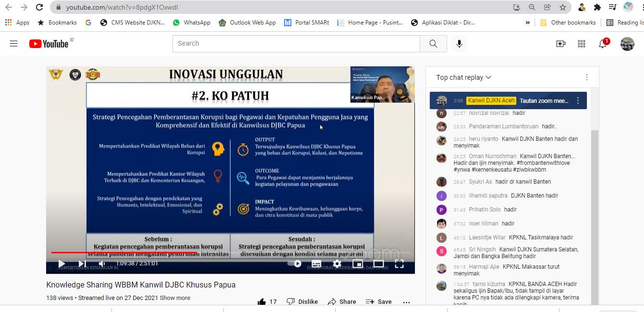Open chat panel three-dot options menu
This screenshot has height=312, width=644.
click(586, 77)
